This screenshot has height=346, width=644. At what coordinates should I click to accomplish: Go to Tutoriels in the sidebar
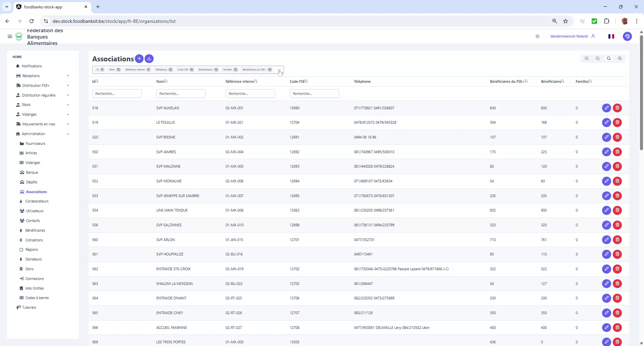(x=29, y=307)
